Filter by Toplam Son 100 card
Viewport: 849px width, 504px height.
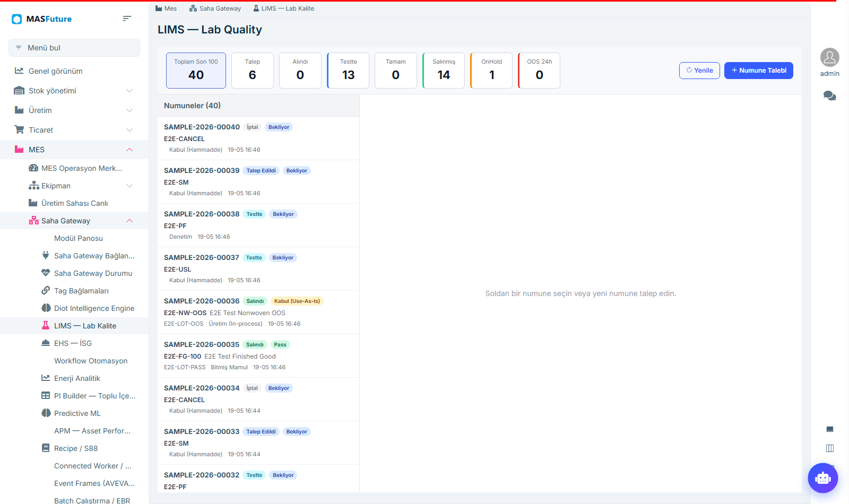coord(196,71)
